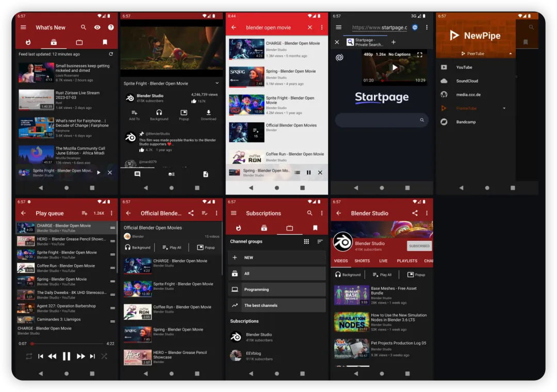Tap Background under Sprite Fright video
The image size is (557, 392).
pyautogui.click(x=159, y=115)
